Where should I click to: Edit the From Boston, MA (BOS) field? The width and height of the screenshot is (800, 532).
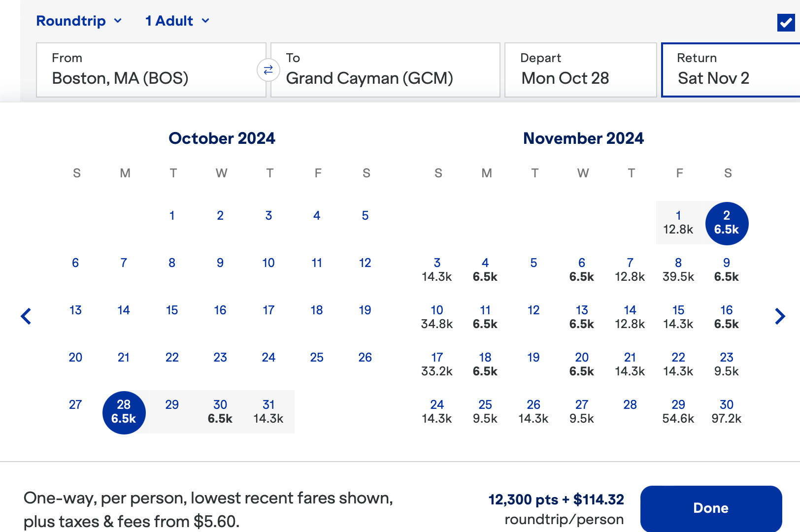click(x=151, y=70)
